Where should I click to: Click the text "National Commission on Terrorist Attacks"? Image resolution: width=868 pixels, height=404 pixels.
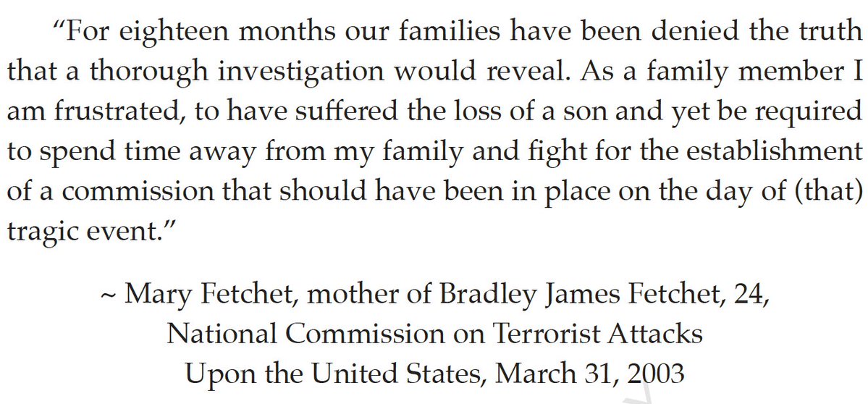[434, 334]
